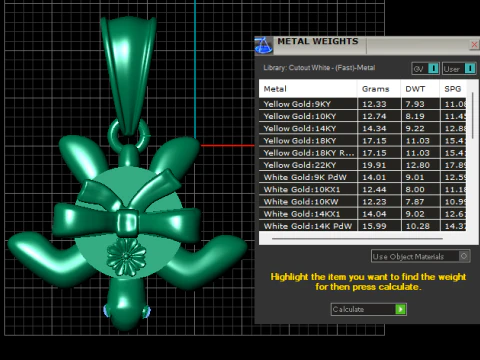Click the 15.99 grams value
Image resolution: width=480 pixels, height=360 pixels.
[374, 226]
